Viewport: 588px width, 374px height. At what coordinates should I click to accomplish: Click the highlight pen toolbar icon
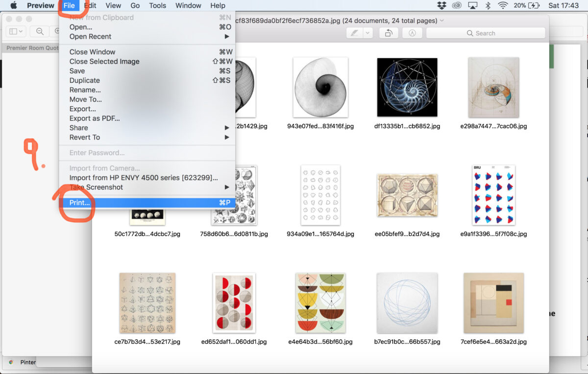(355, 33)
